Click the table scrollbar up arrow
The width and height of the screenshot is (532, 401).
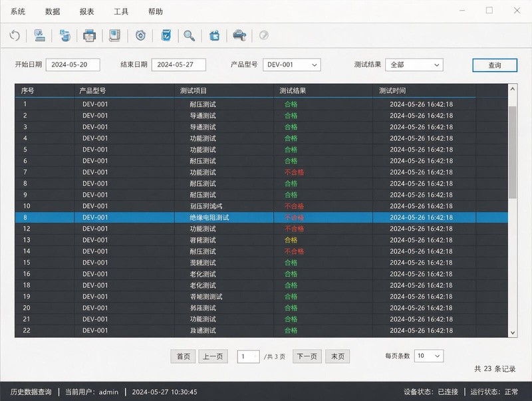coord(512,89)
